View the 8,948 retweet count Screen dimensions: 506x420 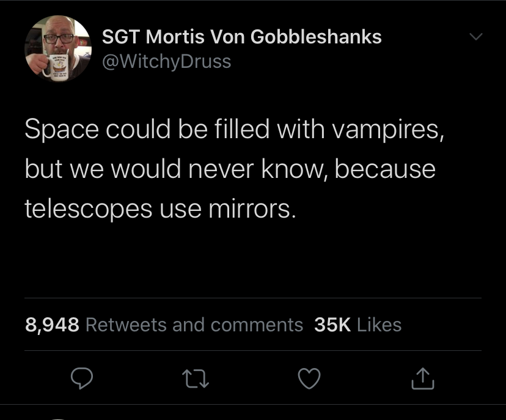[x=52, y=325]
